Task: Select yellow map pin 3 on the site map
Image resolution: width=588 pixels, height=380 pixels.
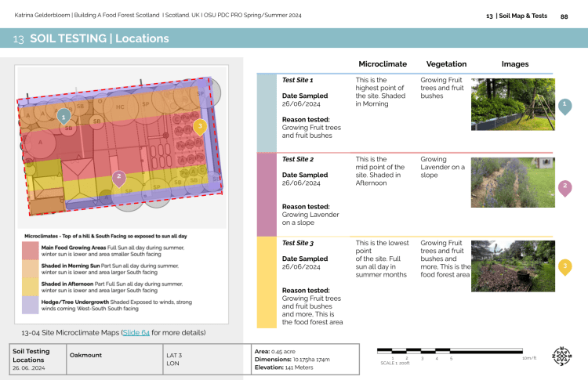Action: 200,127
